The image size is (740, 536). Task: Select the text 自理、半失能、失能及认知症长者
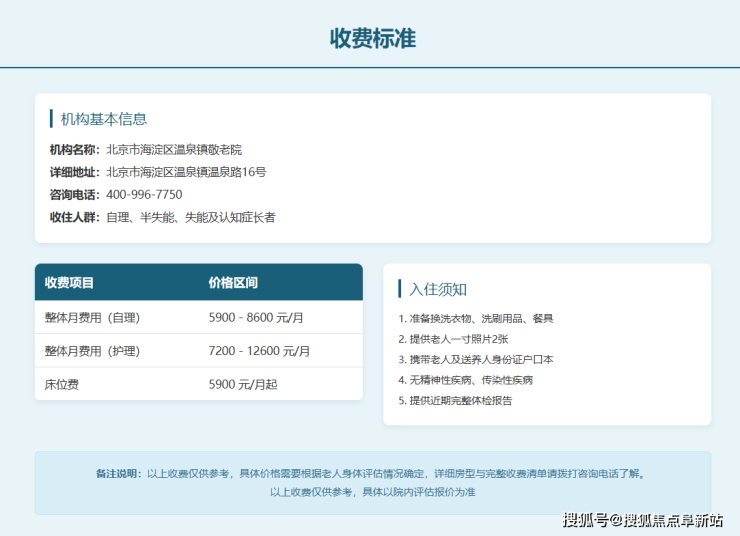191,217
